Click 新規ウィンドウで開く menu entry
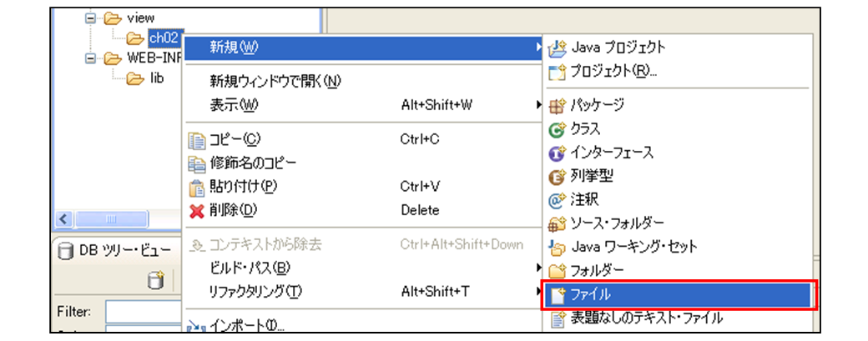The height and width of the screenshot is (341, 868). (275, 82)
